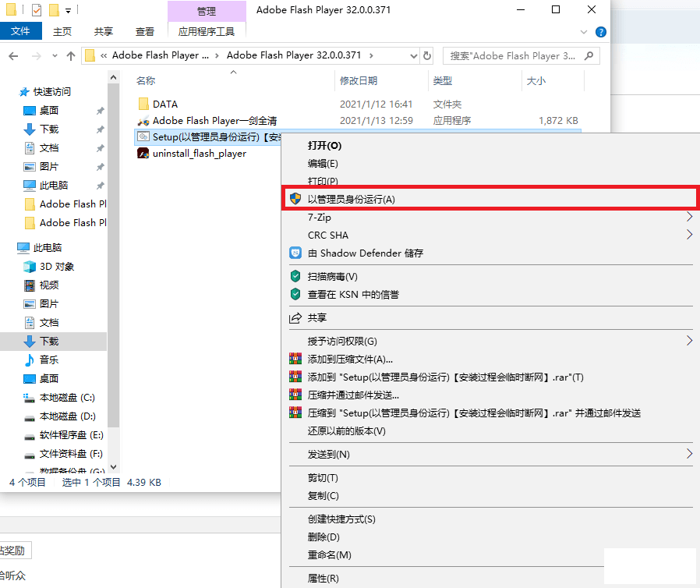
Task: Go up one folder level
Action: coord(70,56)
